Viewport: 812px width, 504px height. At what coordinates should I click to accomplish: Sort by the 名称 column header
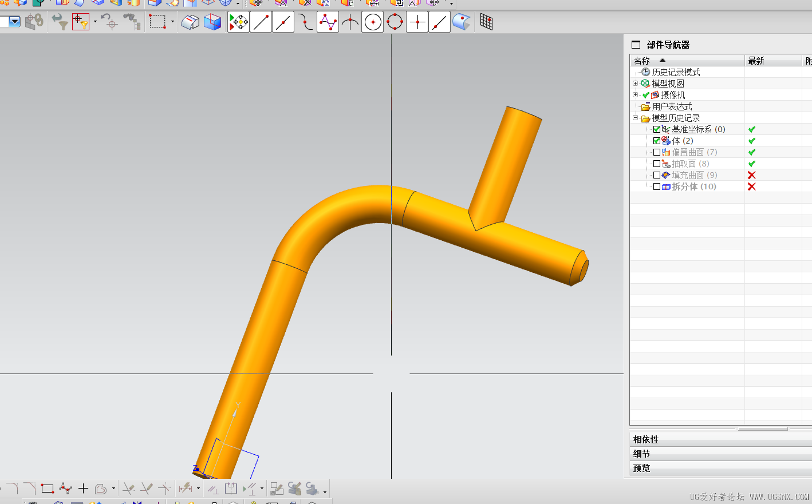tap(642, 61)
